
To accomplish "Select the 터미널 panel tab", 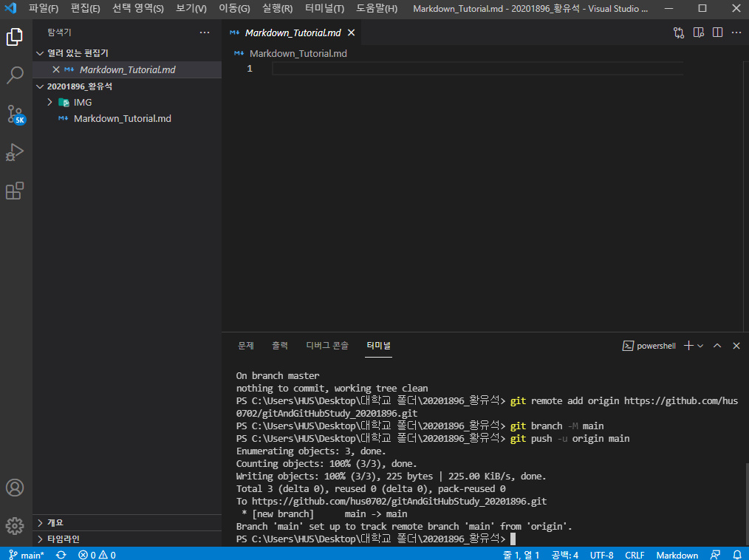I will tap(378, 346).
